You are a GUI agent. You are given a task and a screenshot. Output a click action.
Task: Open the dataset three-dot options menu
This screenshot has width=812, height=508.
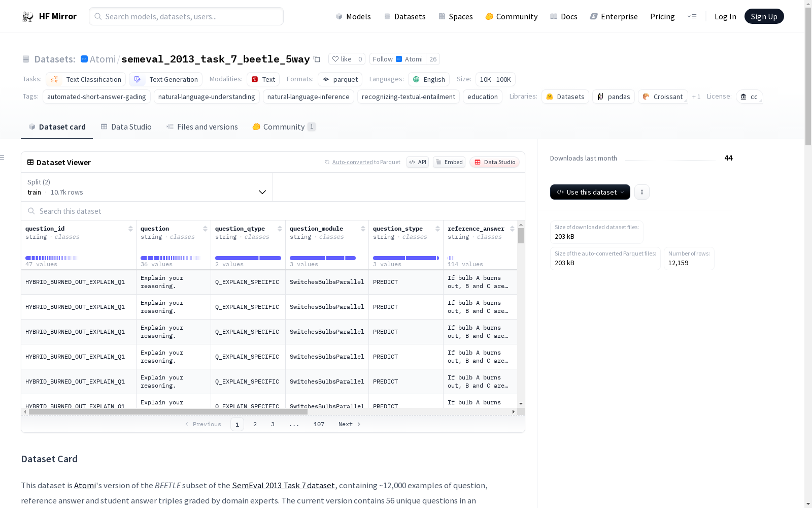click(x=642, y=192)
